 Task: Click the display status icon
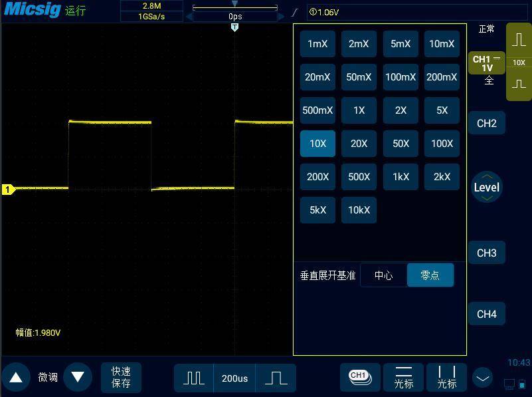point(509,384)
